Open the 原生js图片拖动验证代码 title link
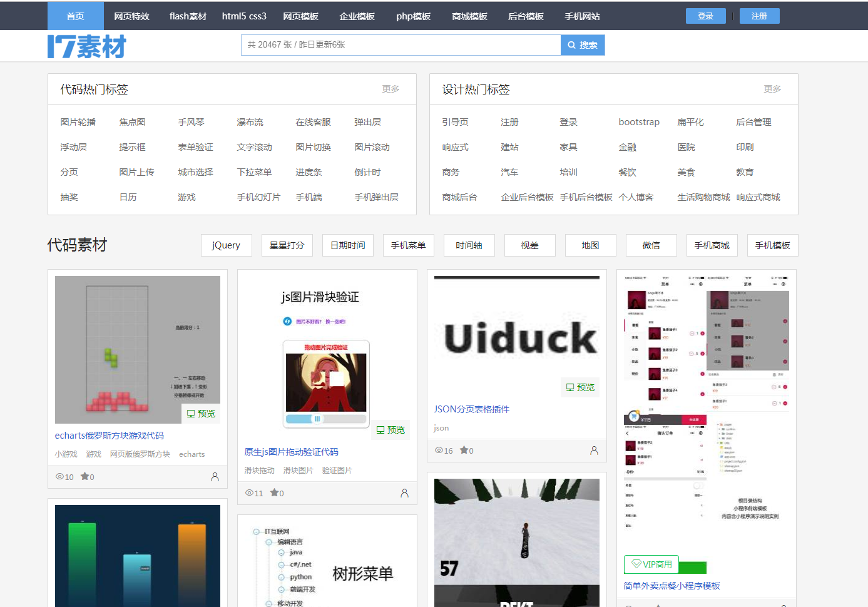The width and height of the screenshot is (868, 607). [x=292, y=452]
